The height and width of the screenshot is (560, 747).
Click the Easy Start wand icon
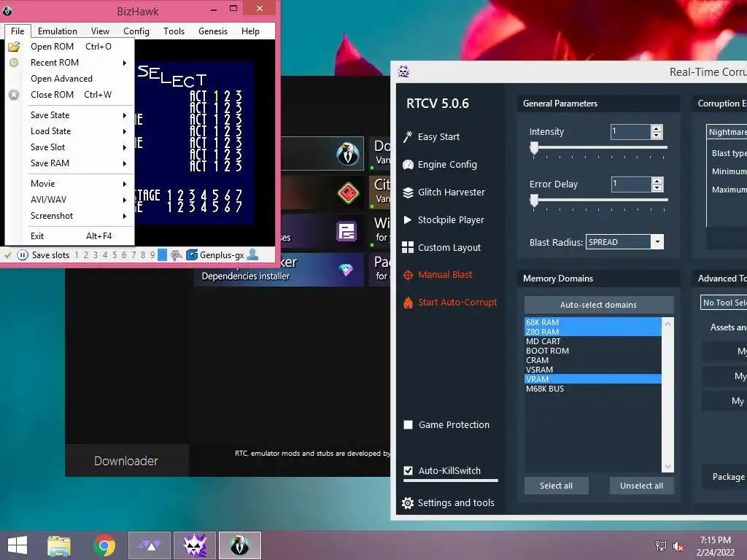pos(408,137)
